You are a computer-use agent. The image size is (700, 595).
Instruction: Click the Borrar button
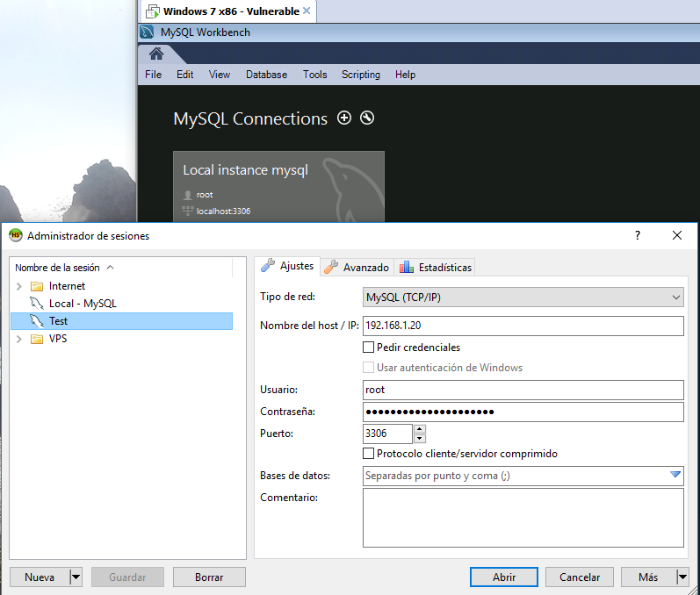click(x=209, y=577)
